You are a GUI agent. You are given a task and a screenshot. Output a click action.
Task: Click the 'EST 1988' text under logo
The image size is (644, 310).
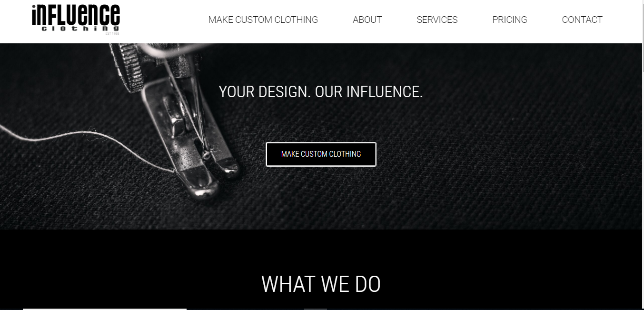(x=112, y=33)
